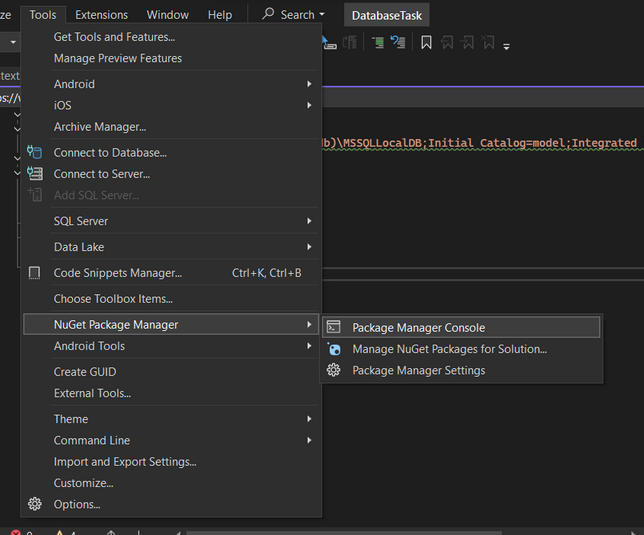Click the Package Manager Settings gear icon
644x535 pixels.
334,370
